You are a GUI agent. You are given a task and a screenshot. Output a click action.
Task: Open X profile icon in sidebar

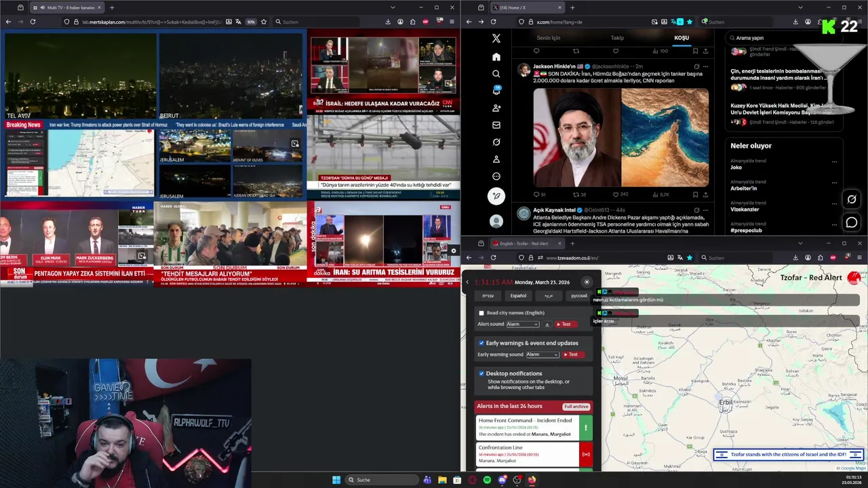pos(496,159)
